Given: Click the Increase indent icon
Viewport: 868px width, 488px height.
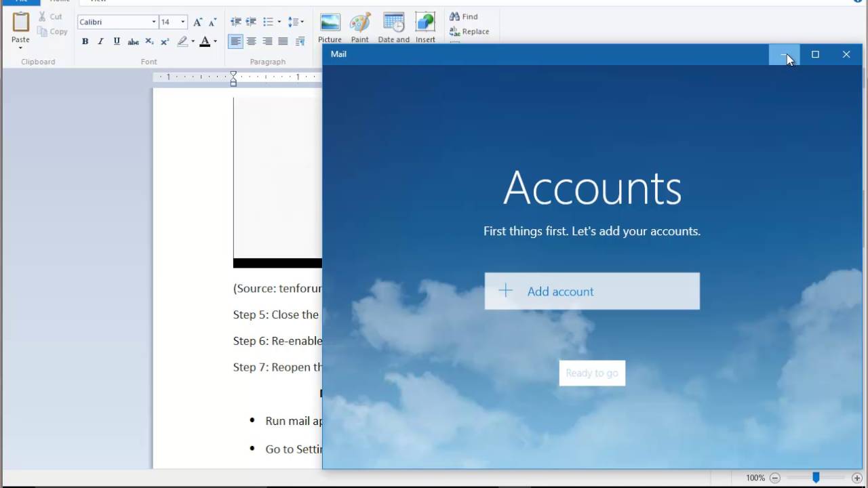Looking at the screenshot, I should pyautogui.click(x=251, y=22).
